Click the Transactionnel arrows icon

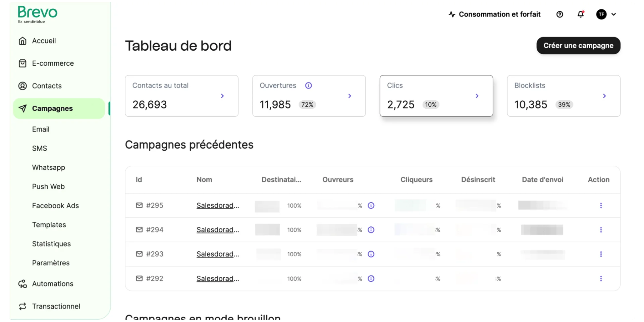[x=22, y=306]
